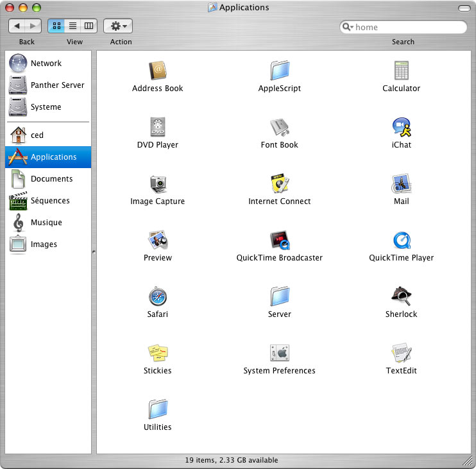Viewport: 476px width, 469px height.
Task: Click the sidebar divider handle dot
Action: coord(94,252)
